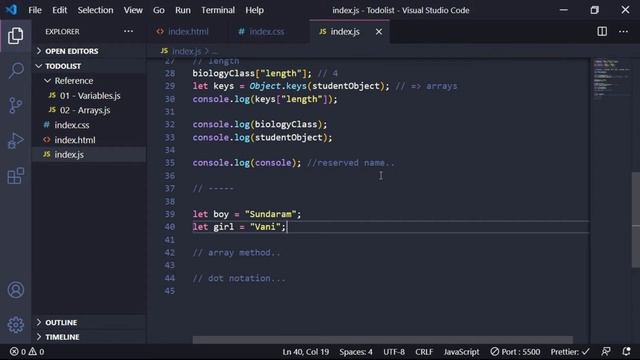Open Run and Debug view icon

click(16, 141)
